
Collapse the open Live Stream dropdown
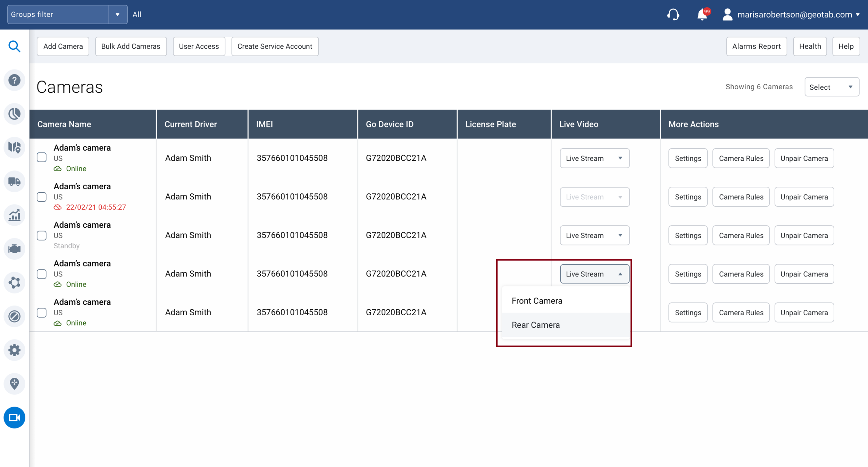[x=594, y=274]
